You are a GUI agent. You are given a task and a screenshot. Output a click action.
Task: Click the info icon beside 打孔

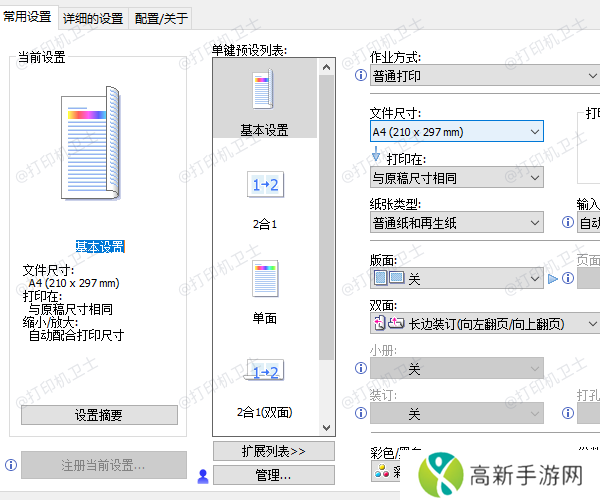pos(568,413)
